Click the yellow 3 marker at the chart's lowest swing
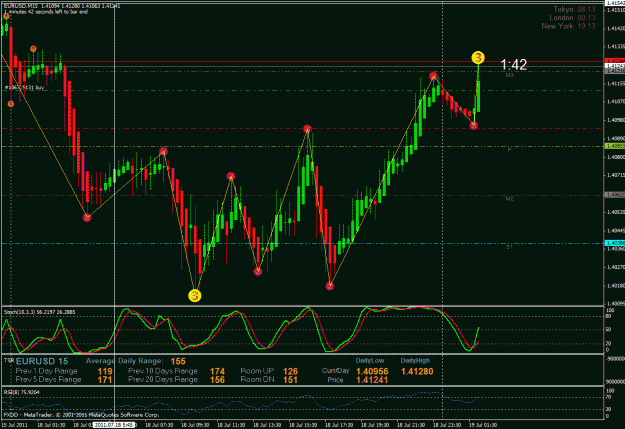 [x=195, y=295]
